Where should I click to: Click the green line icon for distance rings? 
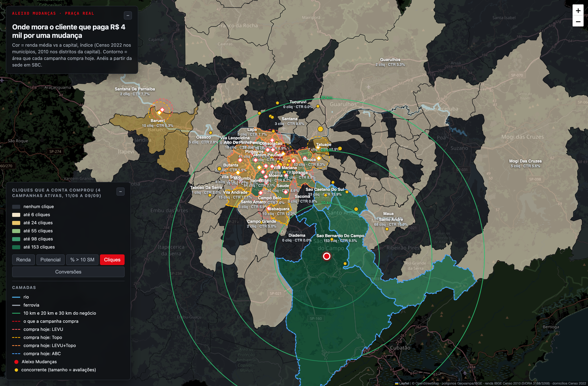point(16,313)
